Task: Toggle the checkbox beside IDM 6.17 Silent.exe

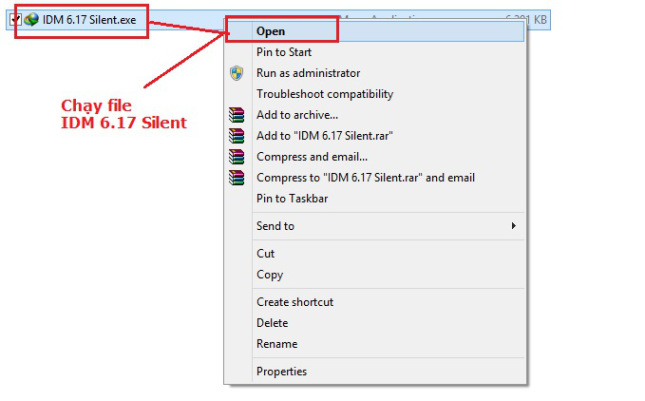Action: pos(16,19)
